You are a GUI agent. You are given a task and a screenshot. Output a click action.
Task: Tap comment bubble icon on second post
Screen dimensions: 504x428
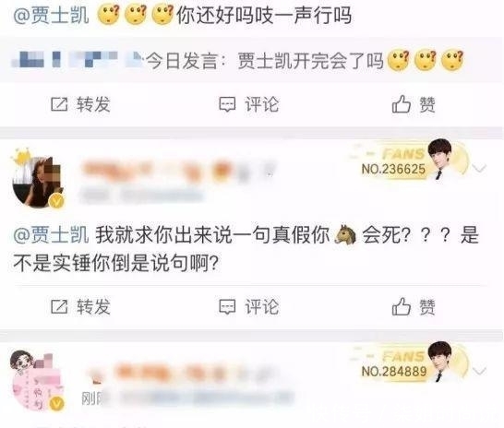coord(227,307)
